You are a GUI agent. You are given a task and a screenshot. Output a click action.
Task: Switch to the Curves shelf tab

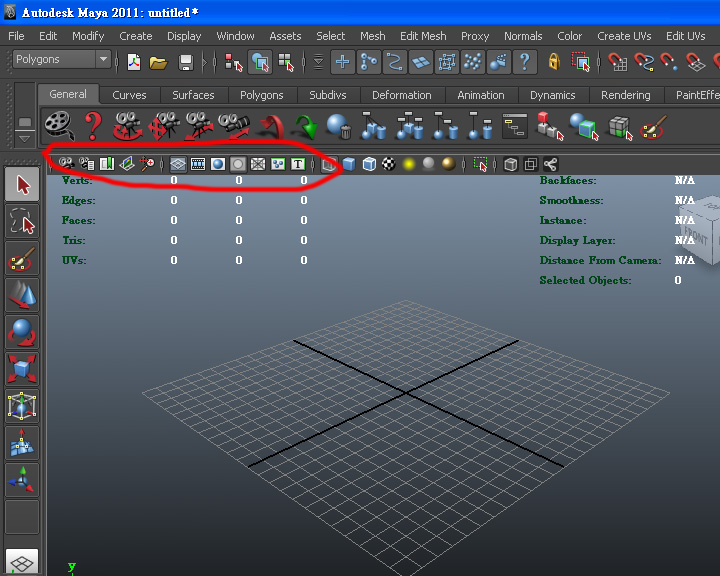pyautogui.click(x=129, y=95)
